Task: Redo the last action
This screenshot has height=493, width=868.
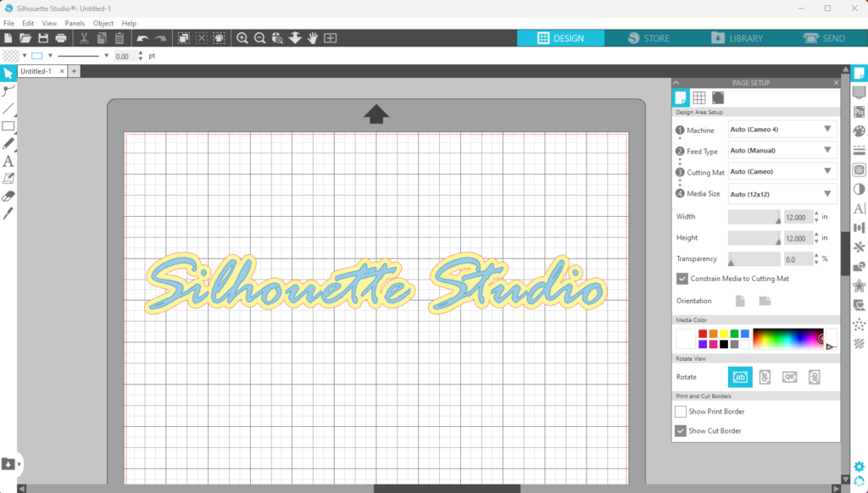Action: pyautogui.click(x=160, y=38)
